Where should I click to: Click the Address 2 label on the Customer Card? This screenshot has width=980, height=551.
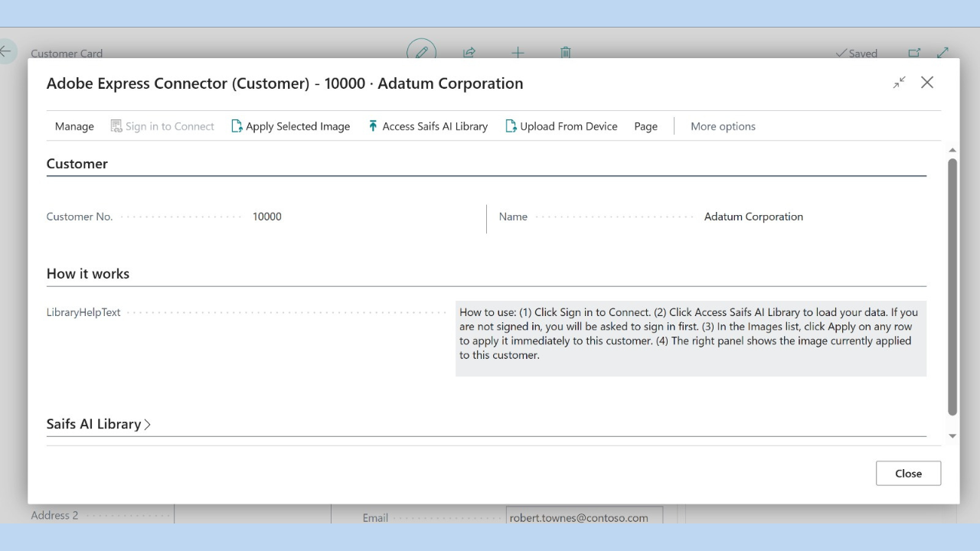(x=54, y=515)
